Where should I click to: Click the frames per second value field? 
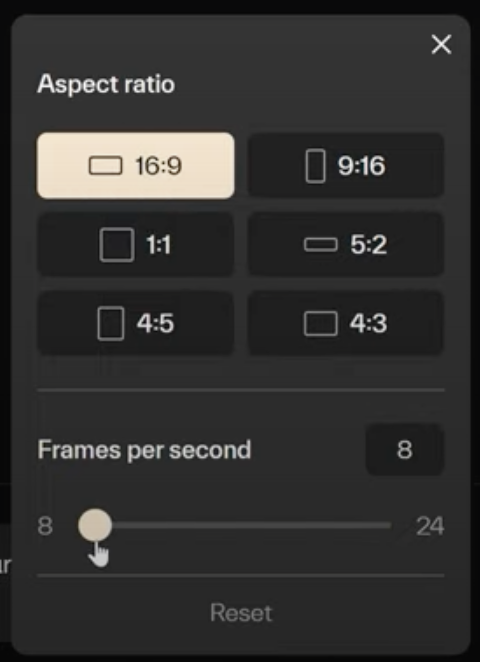404,450
